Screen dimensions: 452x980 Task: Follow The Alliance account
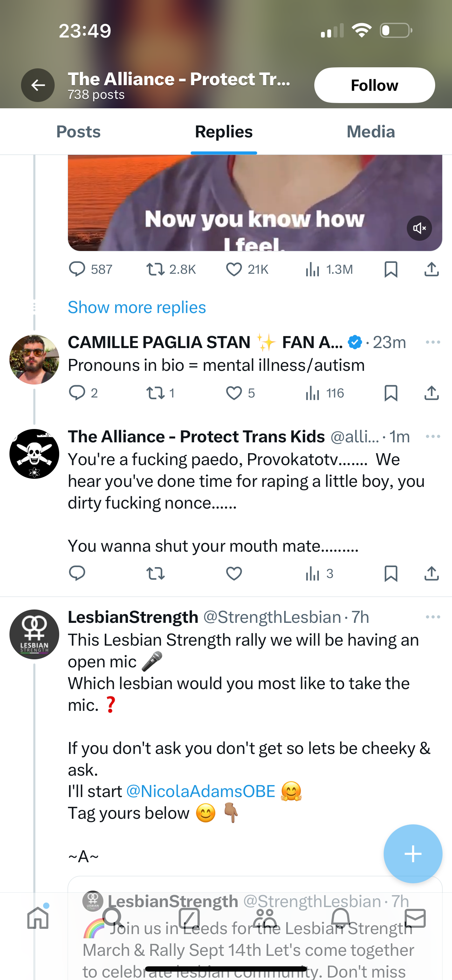point(374,85)
